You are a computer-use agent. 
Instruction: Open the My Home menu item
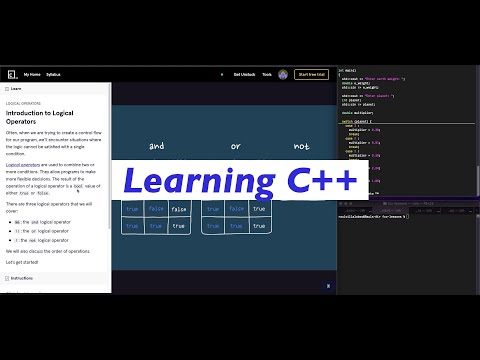[32, 74]
